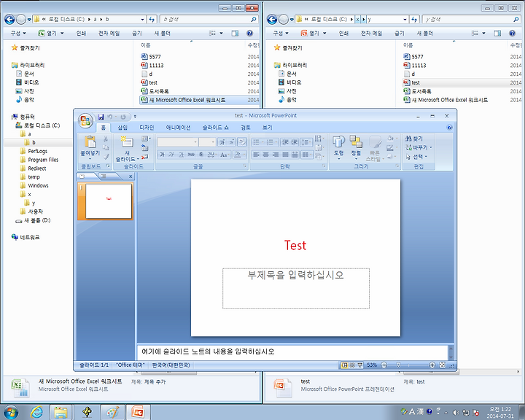Click the Cut scissors icon

(x=106, y=139)
